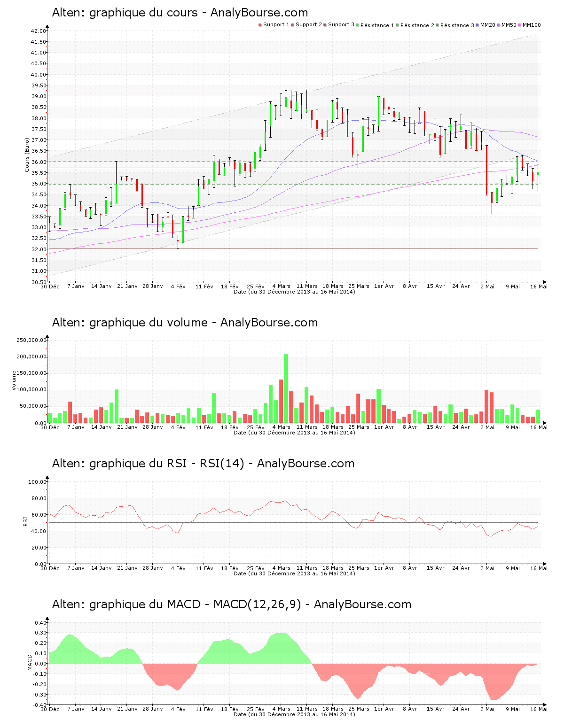Click the "4 Fév" date under the MACD chart
The image size is (564, 728).
[x=179, y=709]
